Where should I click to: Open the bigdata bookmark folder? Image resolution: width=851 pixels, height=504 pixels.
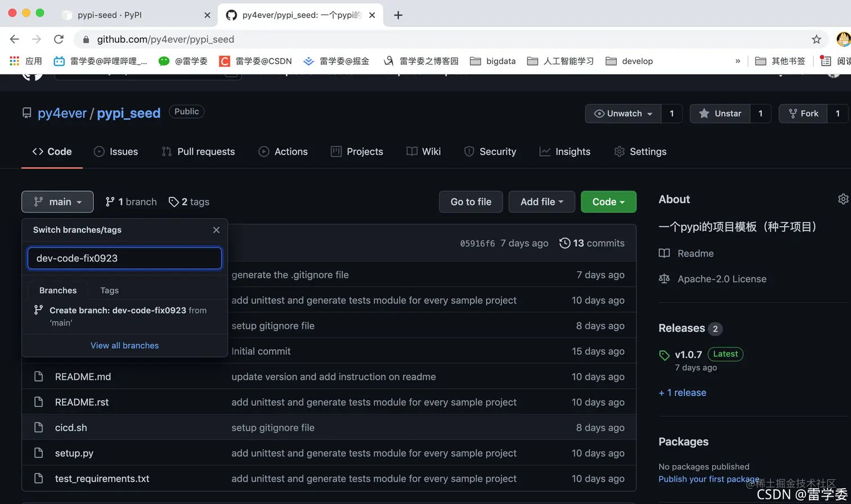493,61
